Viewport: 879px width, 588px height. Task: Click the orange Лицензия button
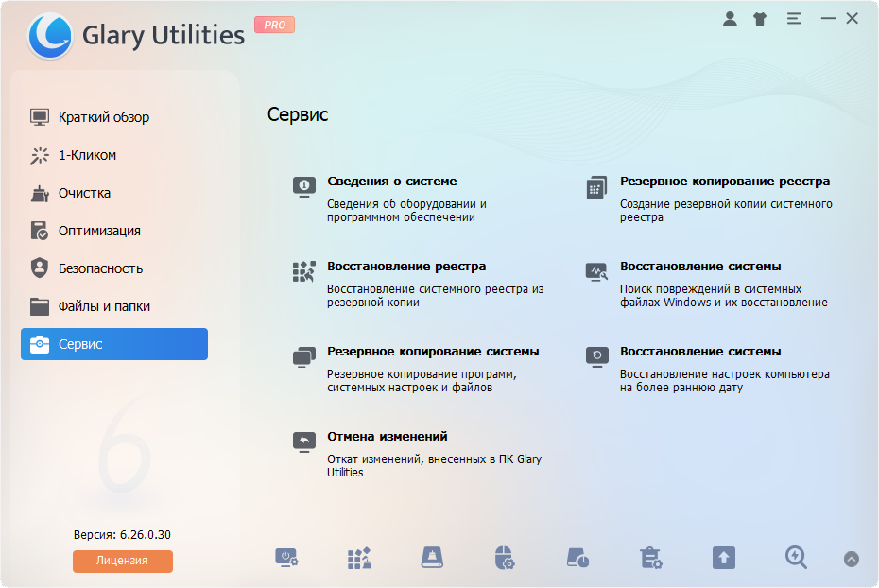pos(123,562)
